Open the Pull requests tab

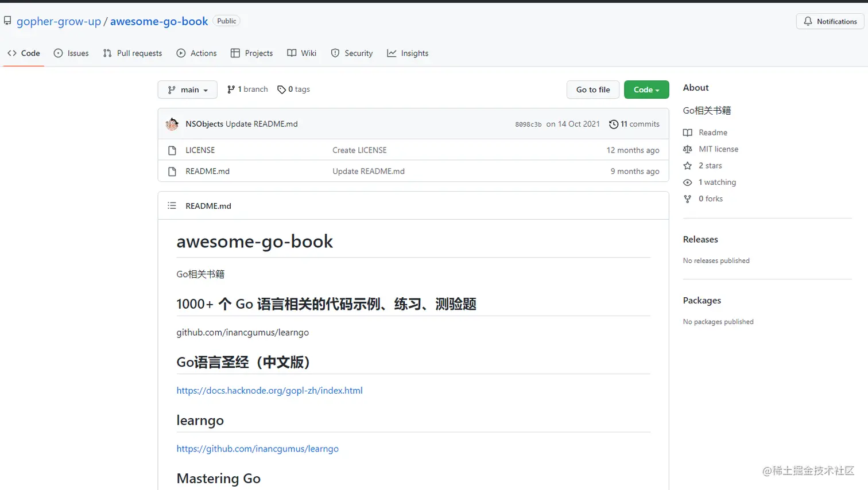(133, 53)
